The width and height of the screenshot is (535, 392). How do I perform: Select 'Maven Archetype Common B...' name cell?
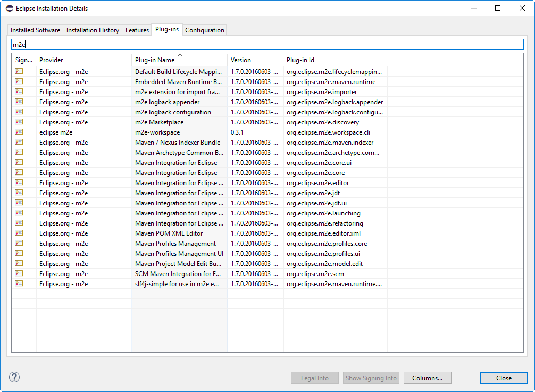click(x=179, y=153)
